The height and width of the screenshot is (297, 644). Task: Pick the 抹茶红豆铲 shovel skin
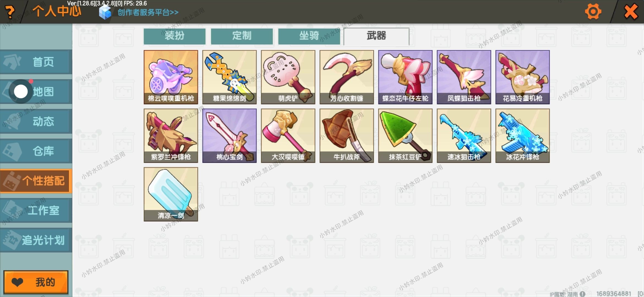click(x=405, y=136)
